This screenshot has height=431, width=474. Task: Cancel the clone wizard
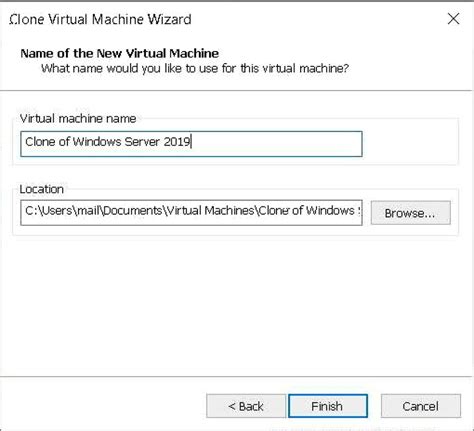pos(421,406)
